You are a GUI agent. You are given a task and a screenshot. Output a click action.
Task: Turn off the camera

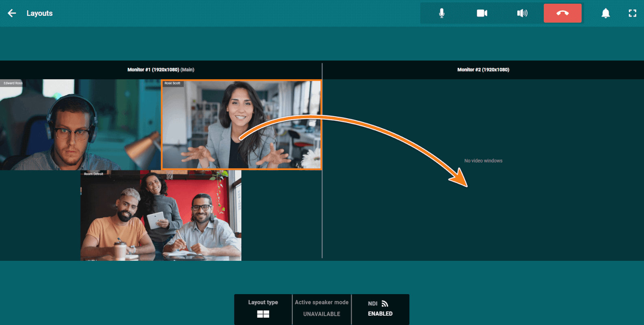482,13
